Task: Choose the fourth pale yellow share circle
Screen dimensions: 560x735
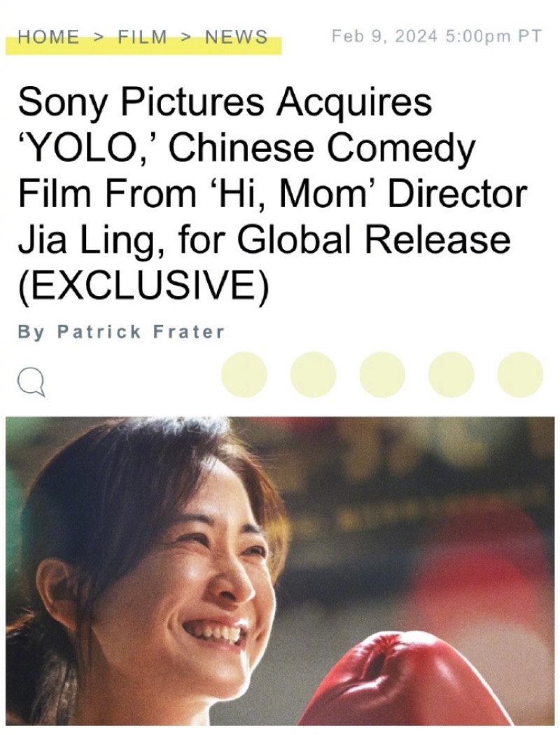Action: (x=451, y=374)
